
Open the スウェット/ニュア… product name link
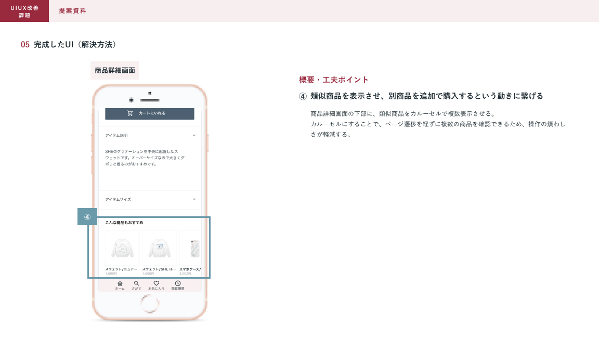point(121,269)
